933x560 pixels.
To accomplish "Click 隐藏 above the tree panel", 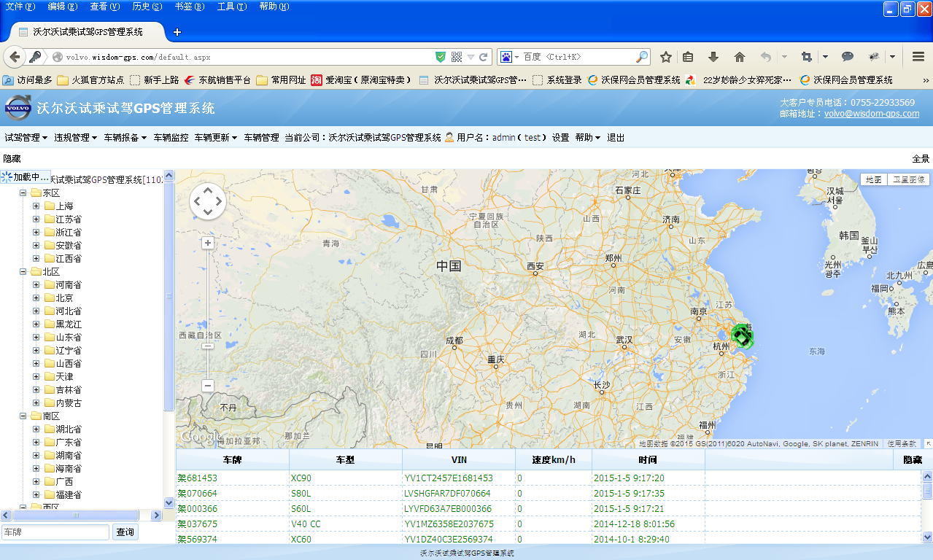I will (12, 158).
